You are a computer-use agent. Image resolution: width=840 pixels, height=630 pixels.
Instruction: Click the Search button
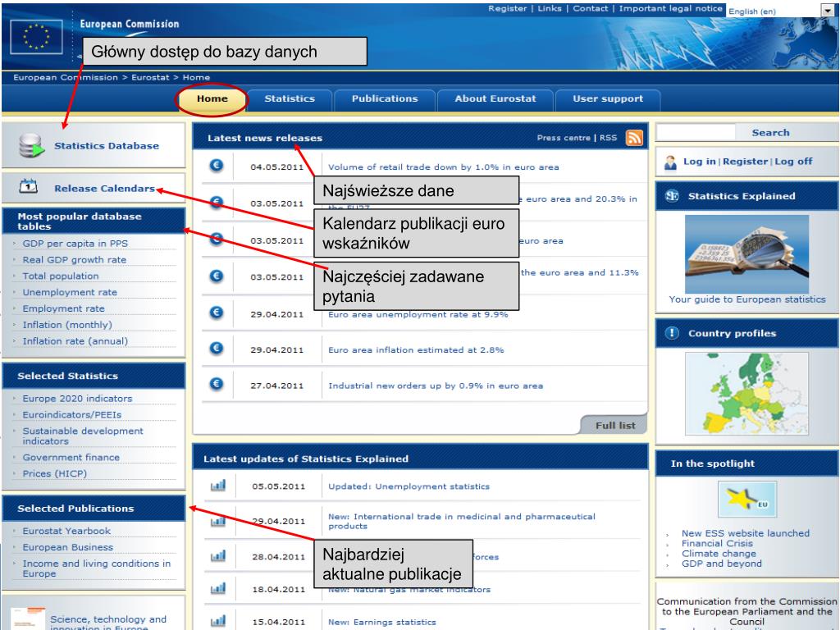[x=770, y=132]
